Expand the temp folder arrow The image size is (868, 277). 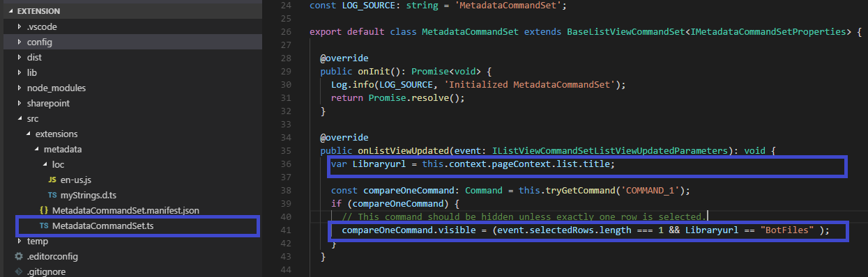(20, 241)
